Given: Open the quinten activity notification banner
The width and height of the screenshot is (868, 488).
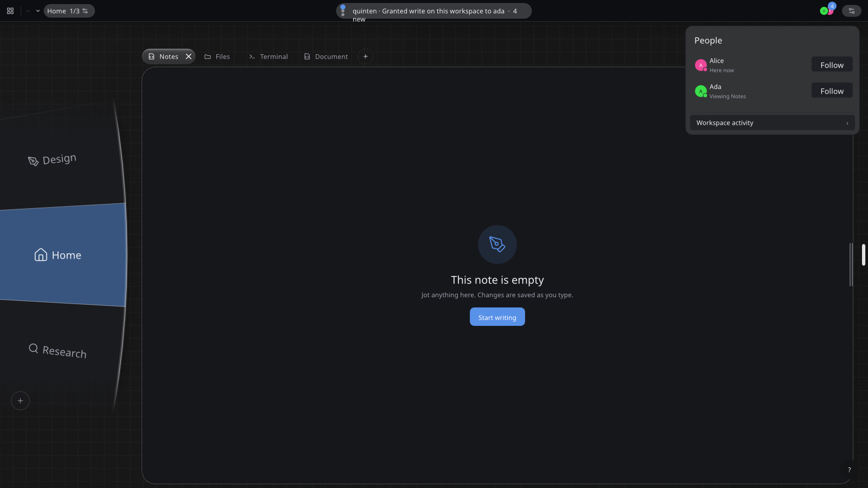Looking at the screenshot, I should click(434, 11).
